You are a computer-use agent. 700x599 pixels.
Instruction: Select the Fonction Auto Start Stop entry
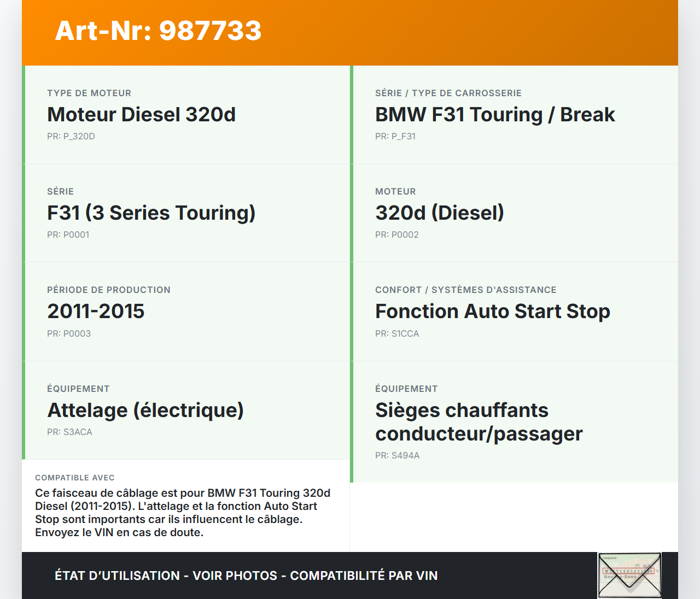click(x=492, y=312)
